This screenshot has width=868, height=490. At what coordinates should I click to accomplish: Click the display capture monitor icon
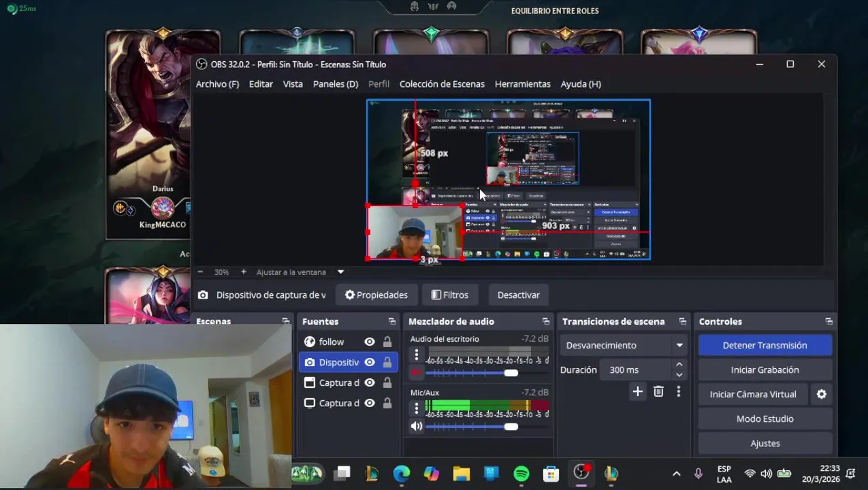pos(310,403)
